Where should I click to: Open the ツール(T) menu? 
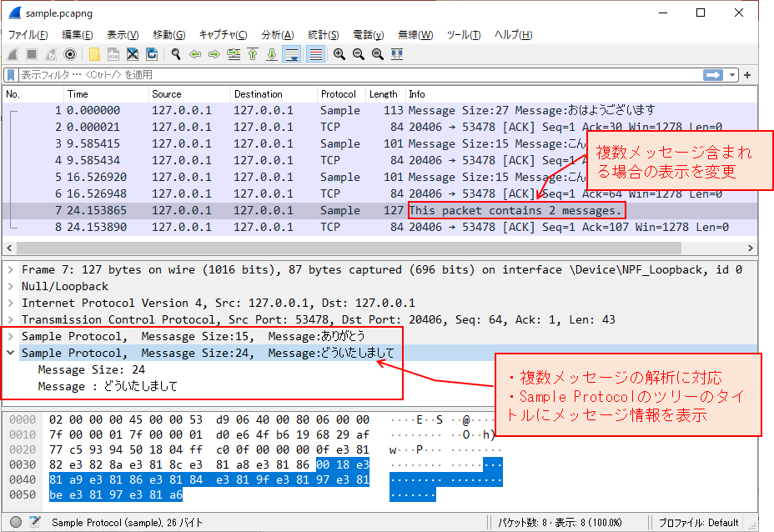[x=464, y=35]
